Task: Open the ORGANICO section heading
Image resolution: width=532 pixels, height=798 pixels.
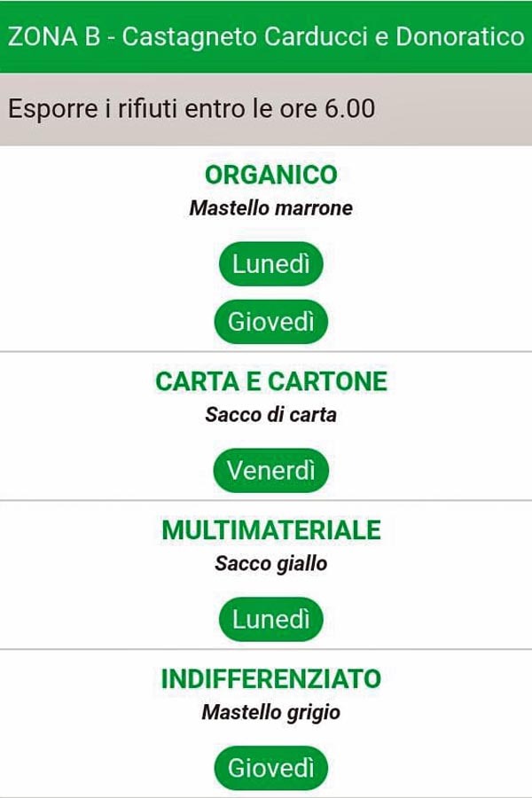Action: coord(270,175)
